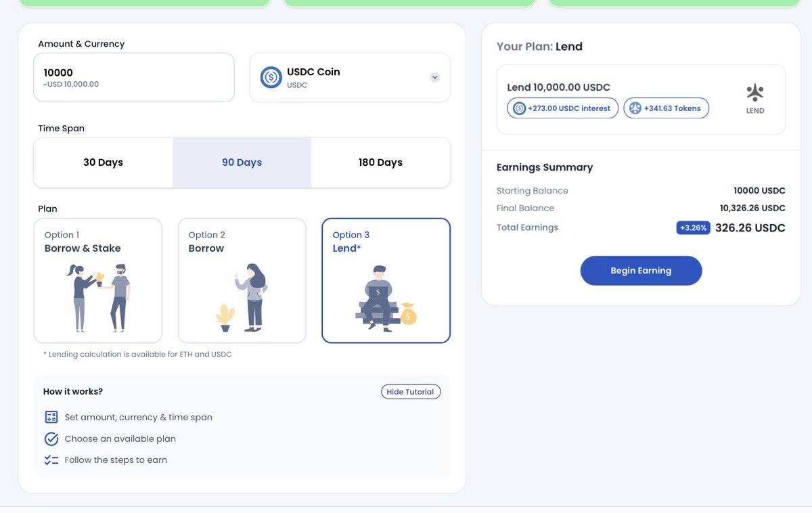Click the +273.00 USDC interest badge
The width and height of the screenshot is (812, 513).
(563, 108)
